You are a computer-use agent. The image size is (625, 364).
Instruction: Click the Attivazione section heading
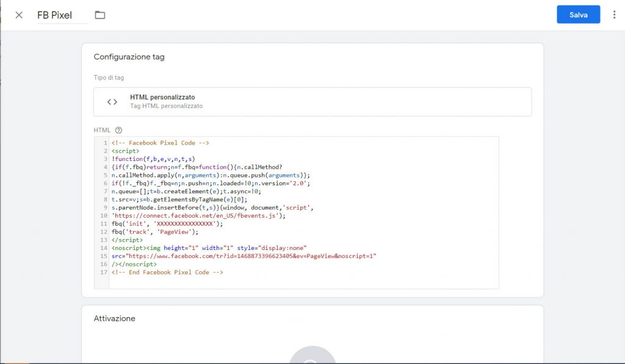click(x=114, y=319)
